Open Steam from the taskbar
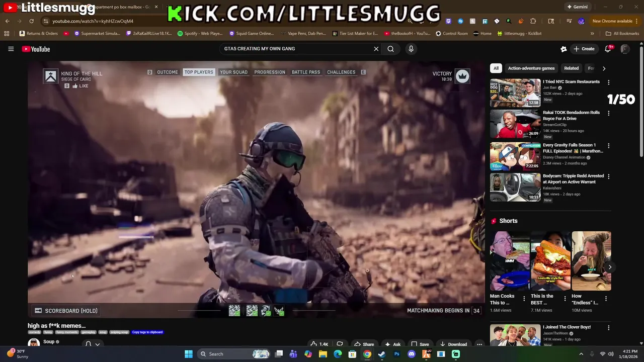The image size is (644, 362). [382, 354]
